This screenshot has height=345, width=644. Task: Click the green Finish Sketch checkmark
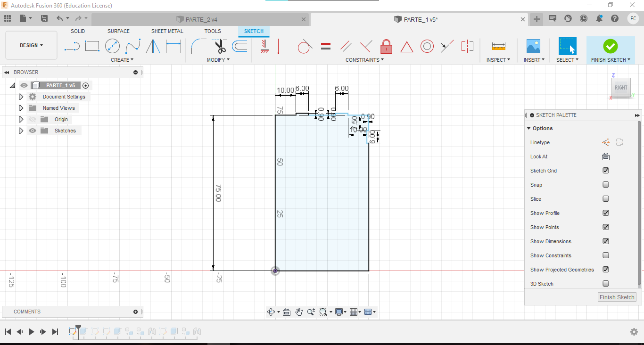[x=611, y=46]
